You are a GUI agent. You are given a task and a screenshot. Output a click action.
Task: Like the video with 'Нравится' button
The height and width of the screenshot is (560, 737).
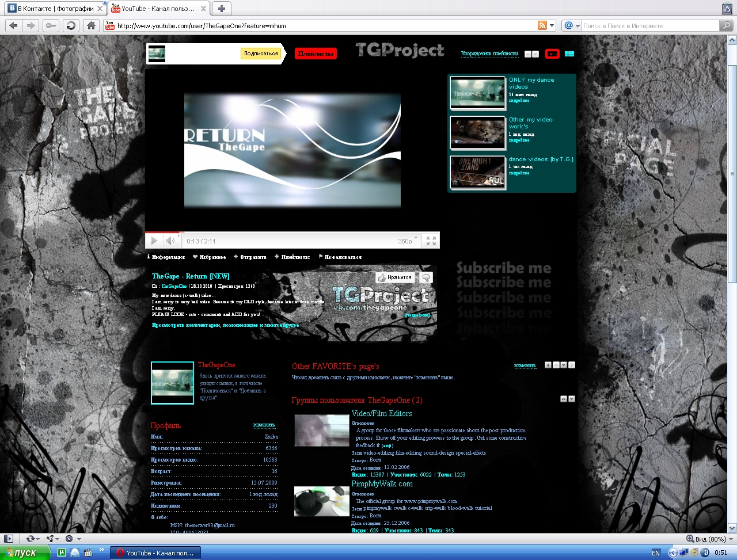394,277
